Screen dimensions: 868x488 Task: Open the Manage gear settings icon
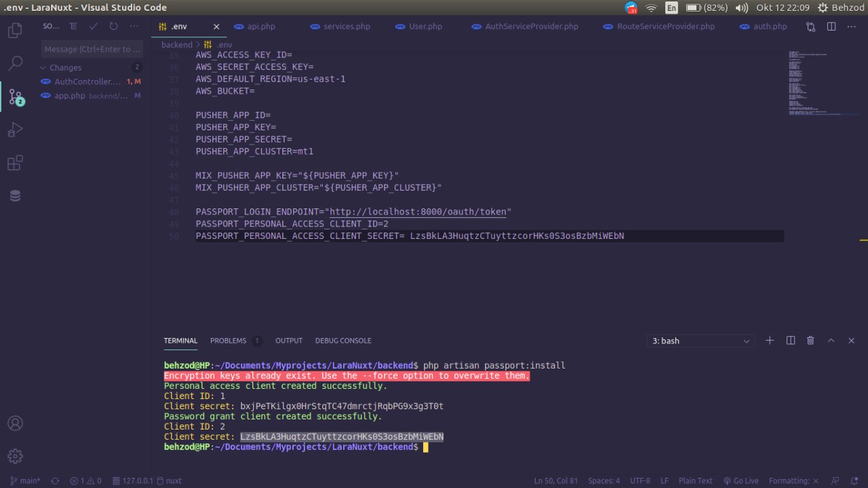coord(15,455)
